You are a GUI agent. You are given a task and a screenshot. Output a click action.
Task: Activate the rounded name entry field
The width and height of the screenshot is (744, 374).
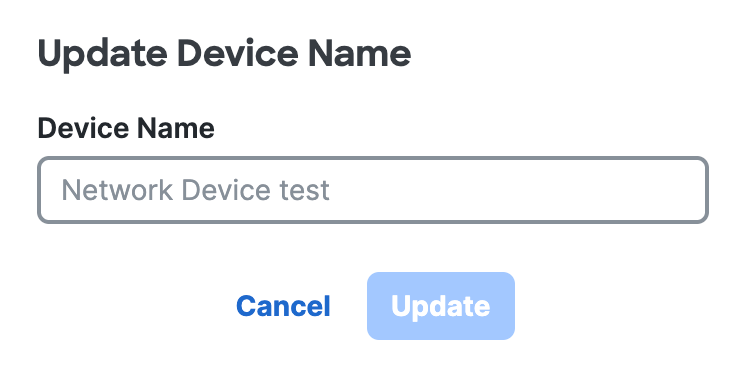(373, 190)
